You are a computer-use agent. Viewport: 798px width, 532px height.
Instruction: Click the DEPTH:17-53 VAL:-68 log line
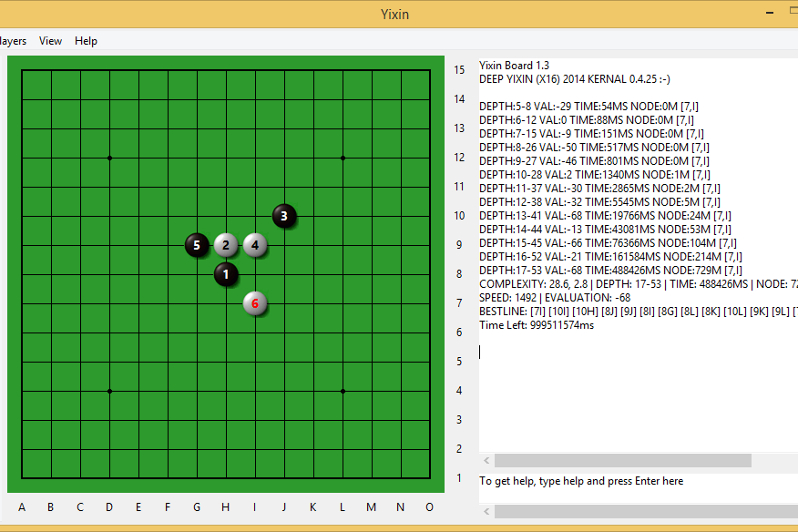[610, 270]
